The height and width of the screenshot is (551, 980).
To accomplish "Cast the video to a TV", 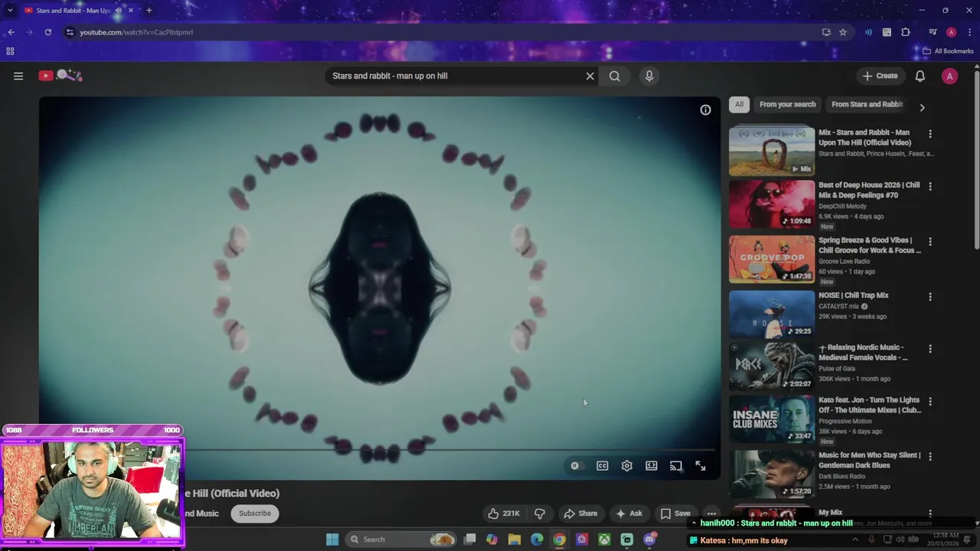I will click(x=676, y=465).
